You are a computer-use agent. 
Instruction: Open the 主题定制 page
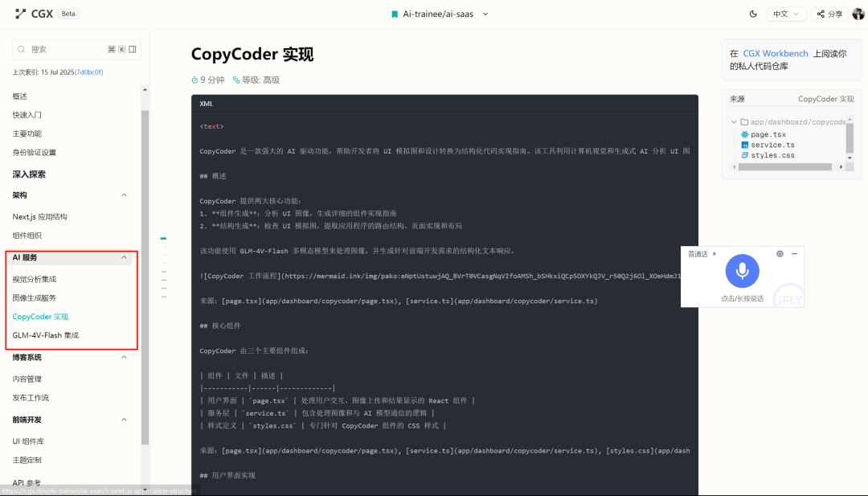pyautogui.click(x=27, y=460)
